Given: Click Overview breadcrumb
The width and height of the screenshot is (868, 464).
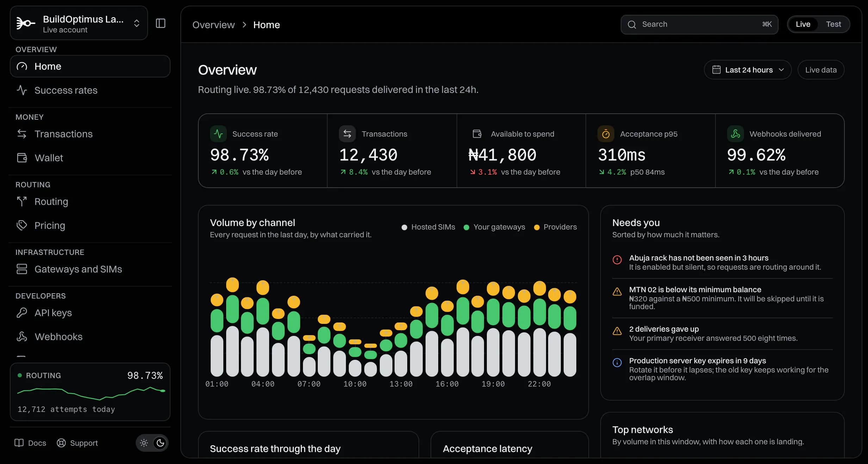Looking at the screenshot, I should [213, 25].
